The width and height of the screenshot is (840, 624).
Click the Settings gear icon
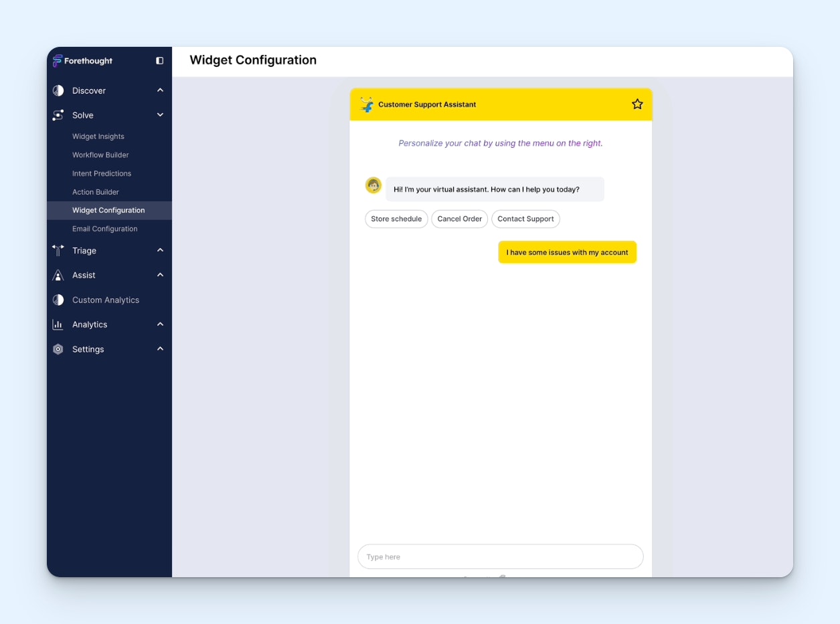pos(58,349)
